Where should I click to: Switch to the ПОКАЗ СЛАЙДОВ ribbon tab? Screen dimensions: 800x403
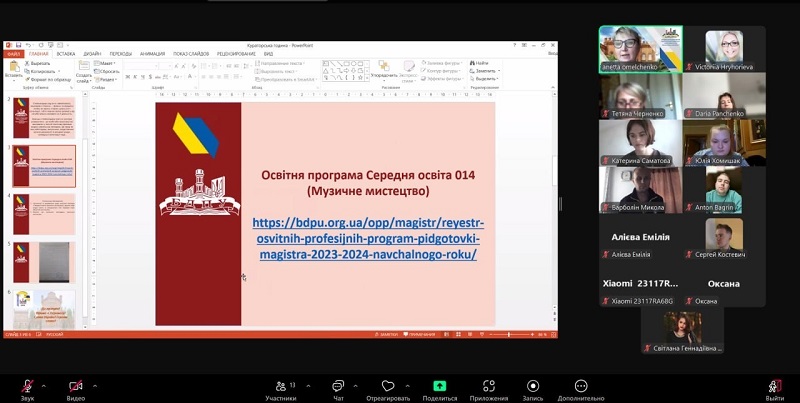pos(191,54)
